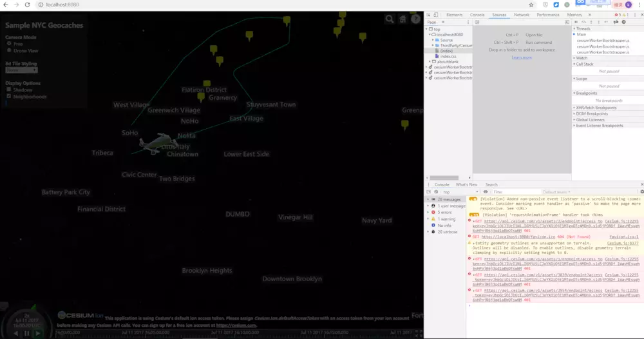Switch to the Performance tab
This screenshot has height=339, width=644.
click(x=548, y=15)
